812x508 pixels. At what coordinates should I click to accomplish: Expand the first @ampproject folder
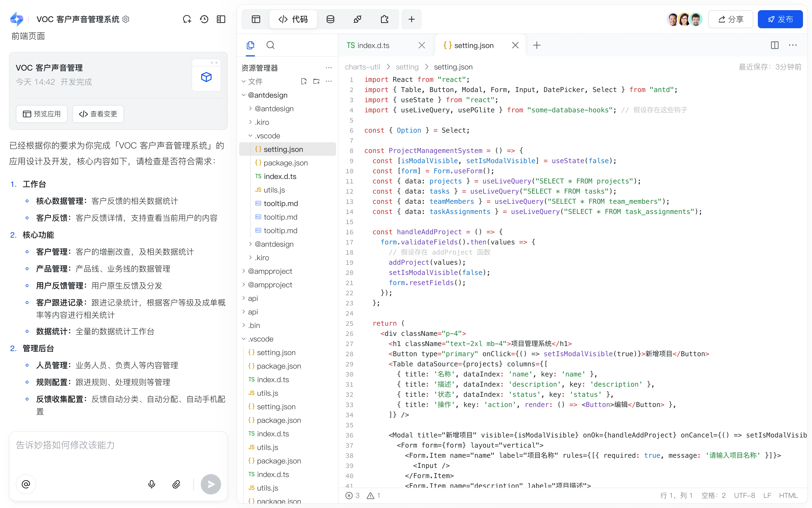244,271
